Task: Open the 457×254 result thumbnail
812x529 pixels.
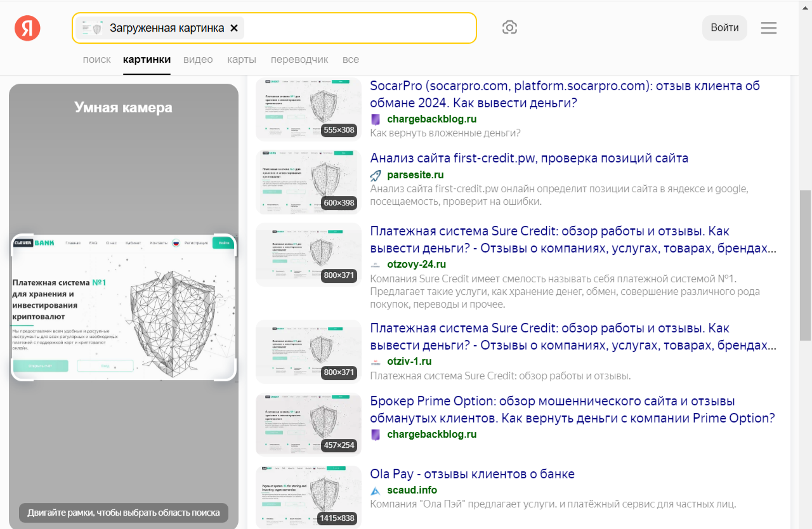Action: tap(308, 424)
